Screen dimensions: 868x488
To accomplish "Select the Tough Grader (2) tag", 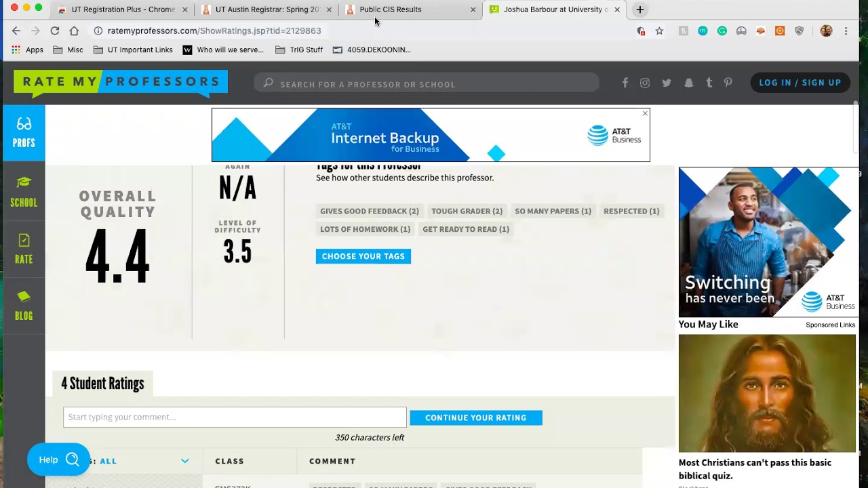I will tap(467, 211).
